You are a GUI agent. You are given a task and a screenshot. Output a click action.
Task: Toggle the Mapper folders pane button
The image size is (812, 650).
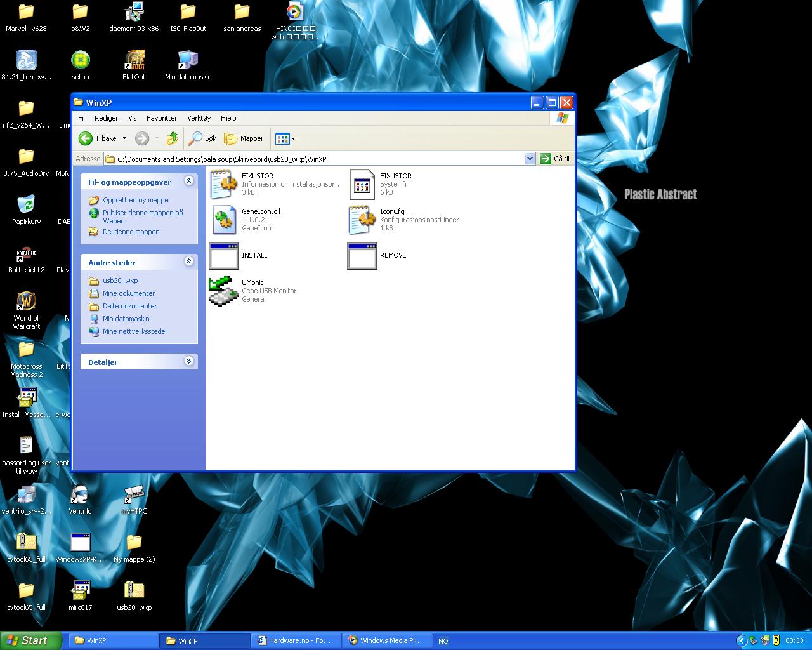pyautogui.click(x=244, y=138)
